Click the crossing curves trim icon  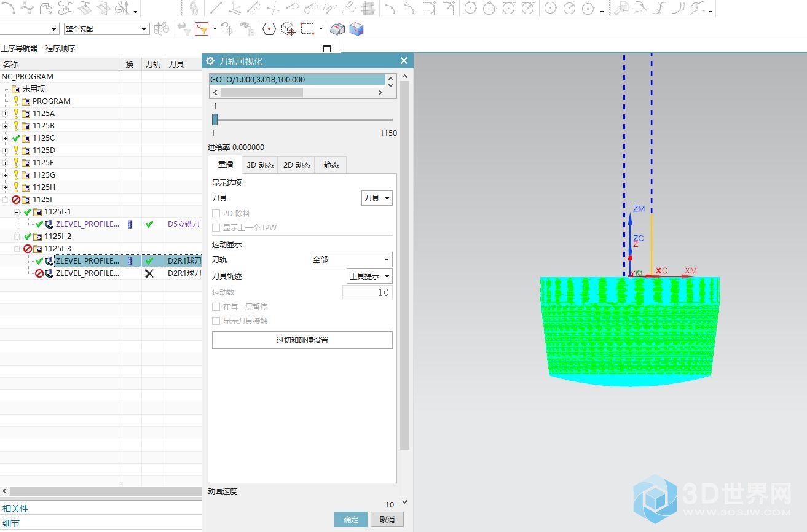(641, 8)
